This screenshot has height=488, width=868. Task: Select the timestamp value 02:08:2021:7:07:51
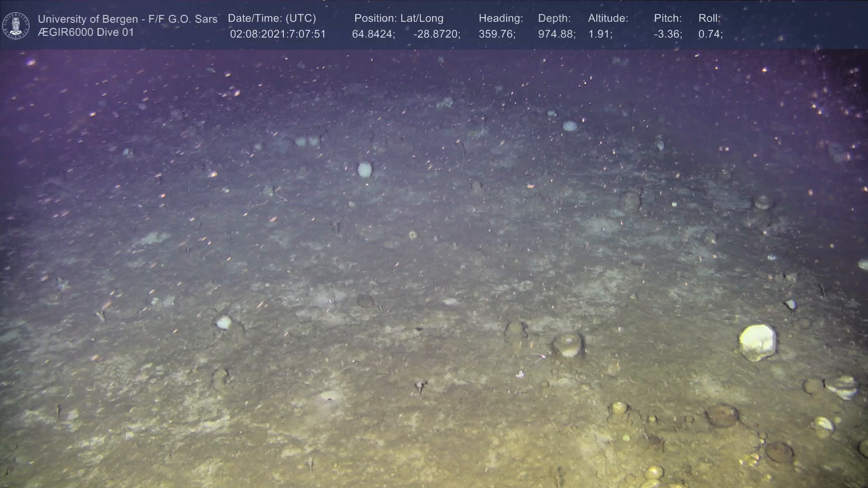pyautogui.click(x=278, y=34)
